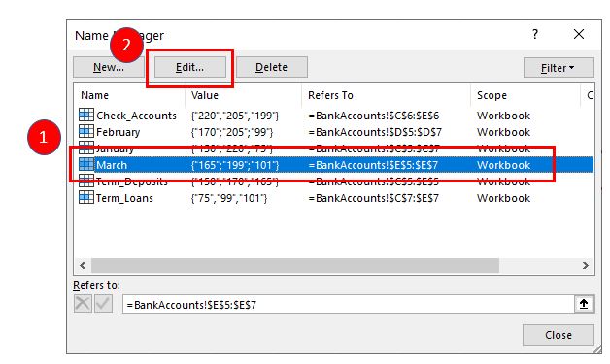Image resolution: width=610 pixels, height=364 pixels.
Task: Click Workbook scope in the February row
Action: (503, 132)
